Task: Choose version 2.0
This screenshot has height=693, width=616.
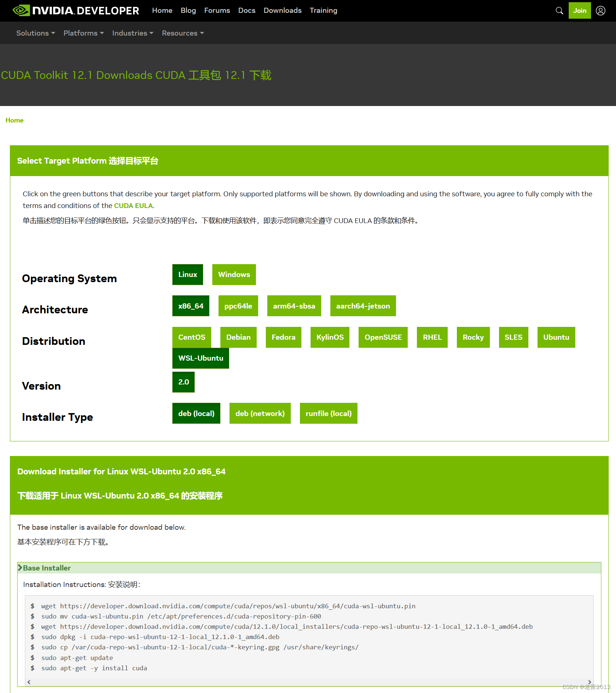Action: [x=183, y=382]
